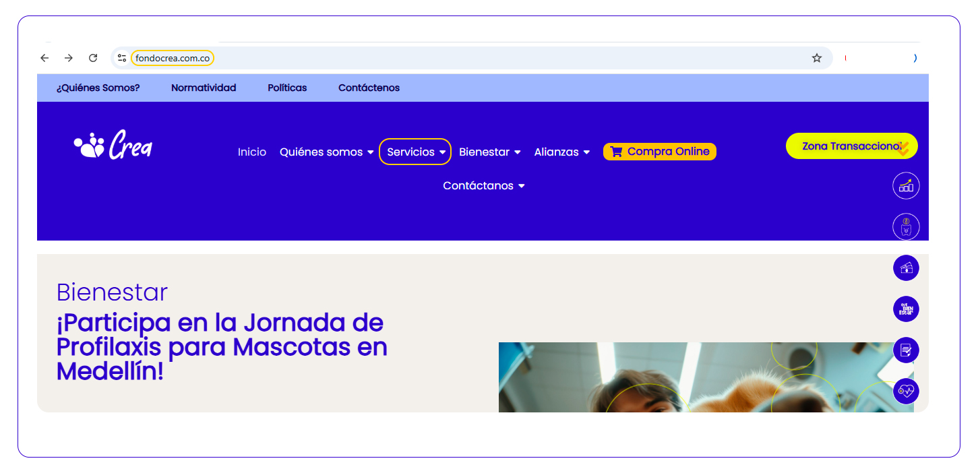
Task: Open the money bills floating icon
Action: pyautogui.click(x=906, y=268)
